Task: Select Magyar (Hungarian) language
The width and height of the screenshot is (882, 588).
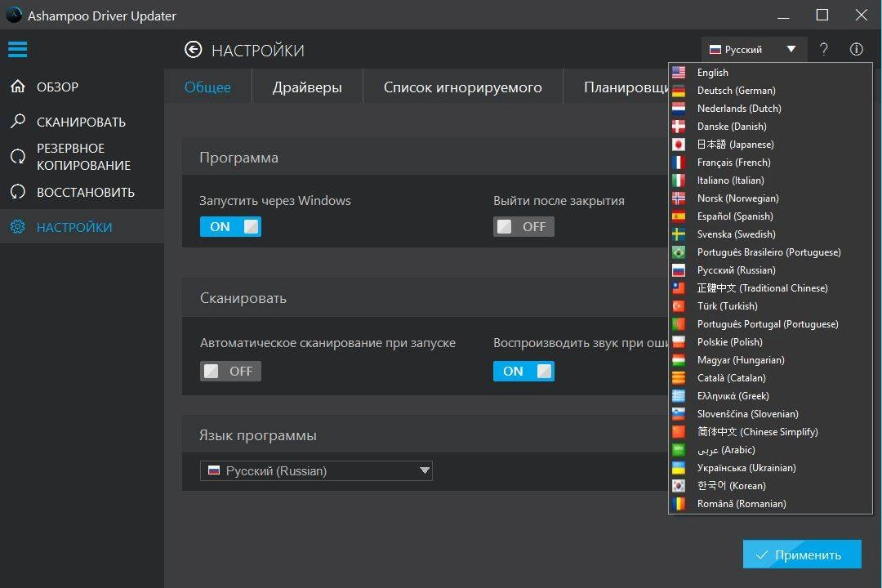Action: 771,360
